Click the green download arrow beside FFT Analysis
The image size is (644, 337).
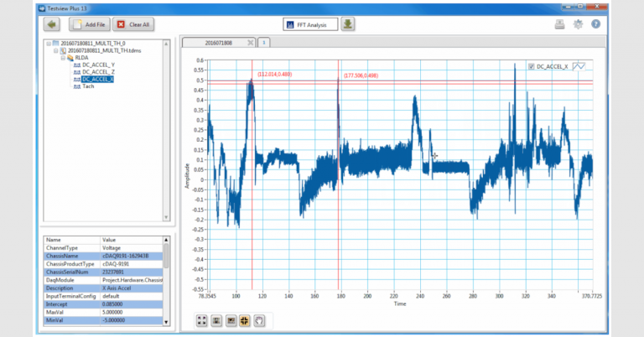[x=347, y=24]
